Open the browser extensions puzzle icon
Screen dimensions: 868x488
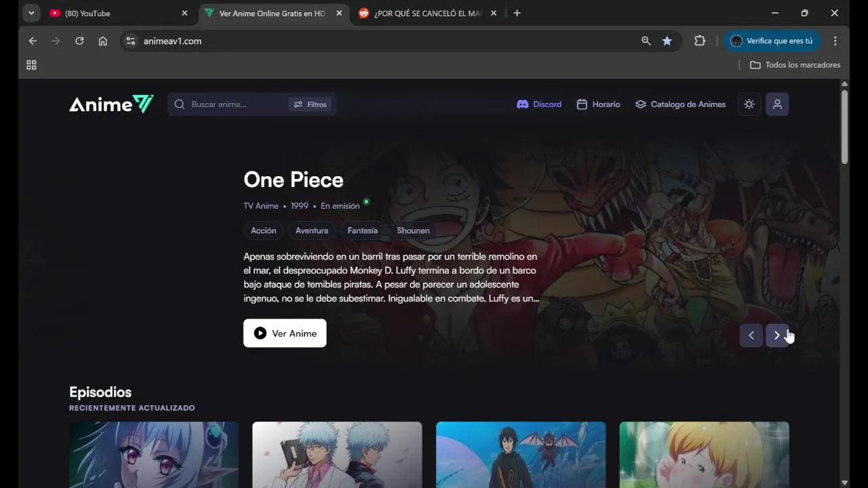700,41
